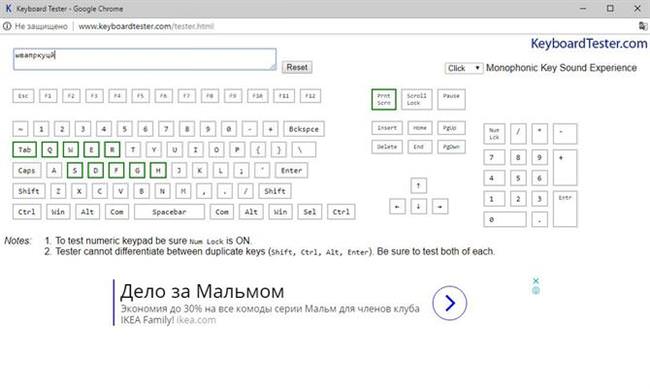Image resolution: width=650 pixels, height=389 pixels.
Task: Close the IKEA ad with X icon
Action: (x=536, y=281)
